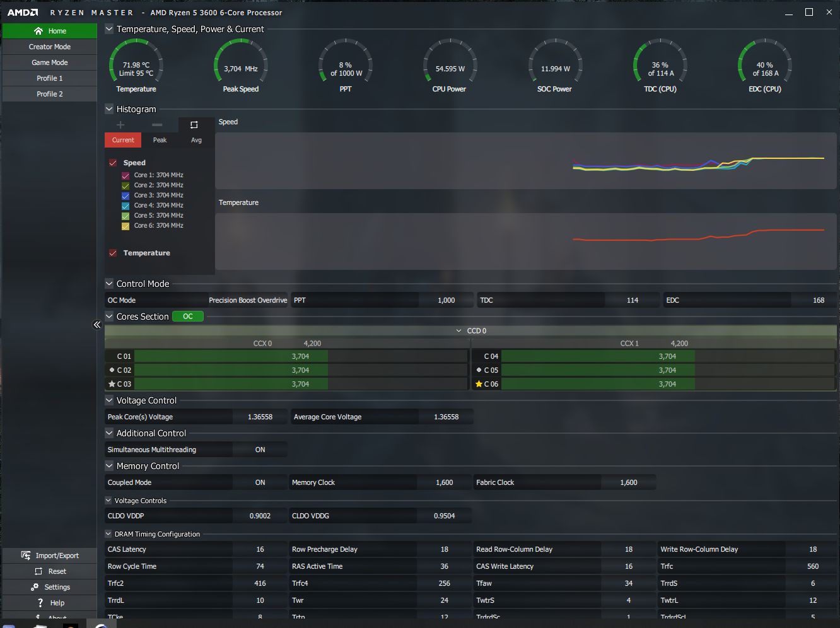
Task: Select the Peak histogram tab
Action: [160, 140]
